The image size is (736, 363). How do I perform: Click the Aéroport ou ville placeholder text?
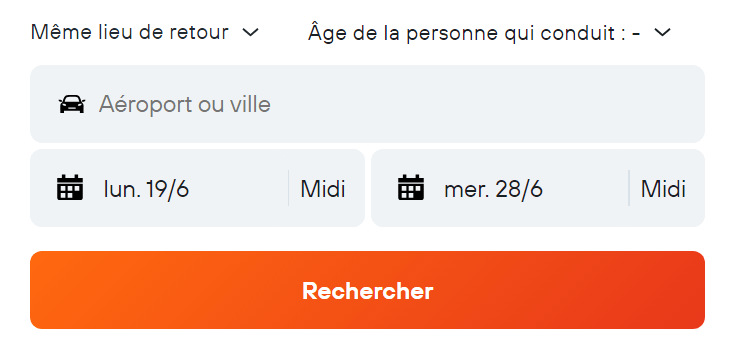[184, 104]
